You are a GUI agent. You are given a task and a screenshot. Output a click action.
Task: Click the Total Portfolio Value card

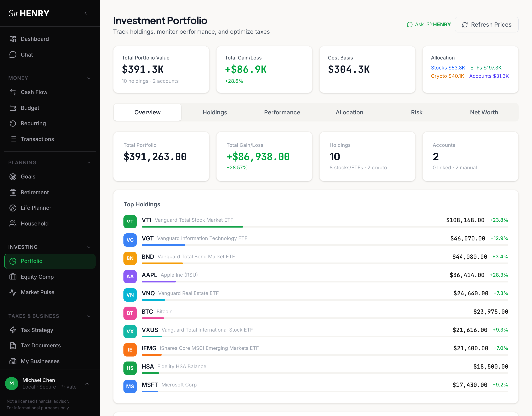point(161,69)
